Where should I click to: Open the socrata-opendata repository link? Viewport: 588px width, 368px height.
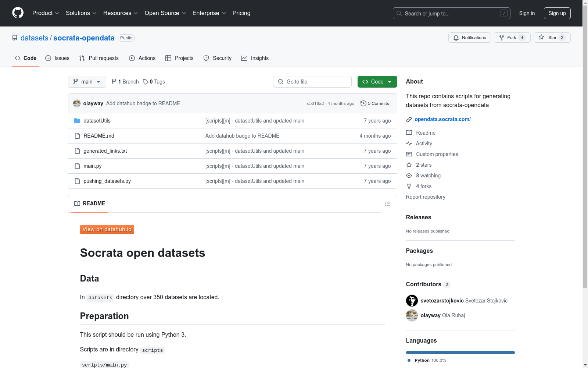(84, 38)
